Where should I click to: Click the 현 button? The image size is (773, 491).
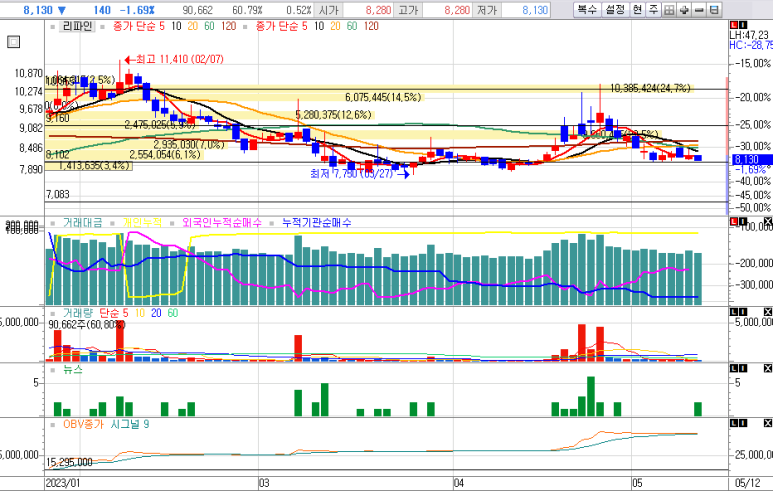point(637,10)
